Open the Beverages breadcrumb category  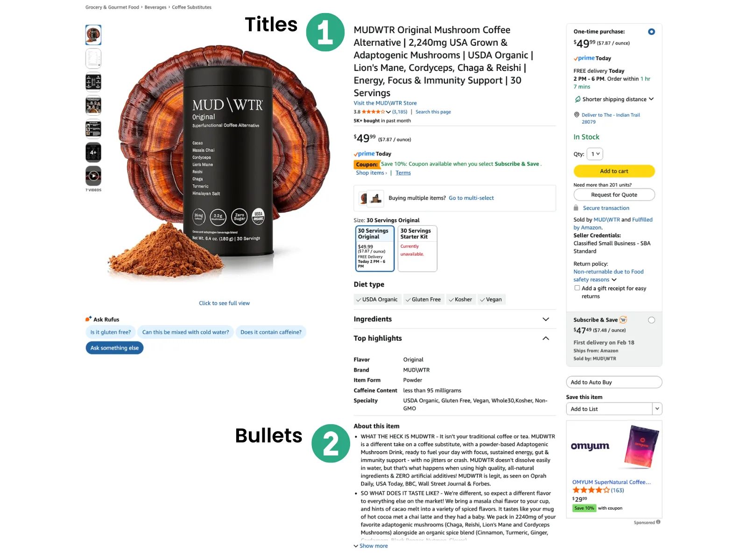pos(155,7)
